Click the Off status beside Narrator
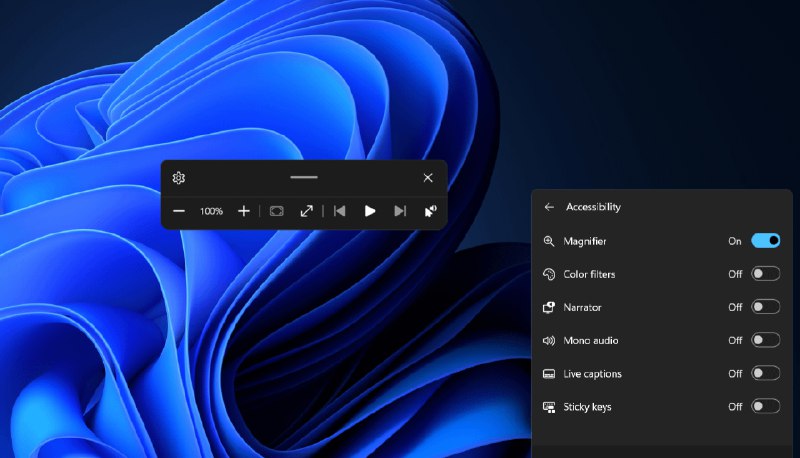 click(735, 308)
